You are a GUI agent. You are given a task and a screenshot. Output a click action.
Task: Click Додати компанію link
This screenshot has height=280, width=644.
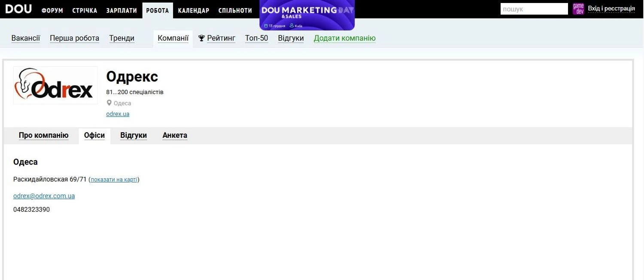pos(344,38)
